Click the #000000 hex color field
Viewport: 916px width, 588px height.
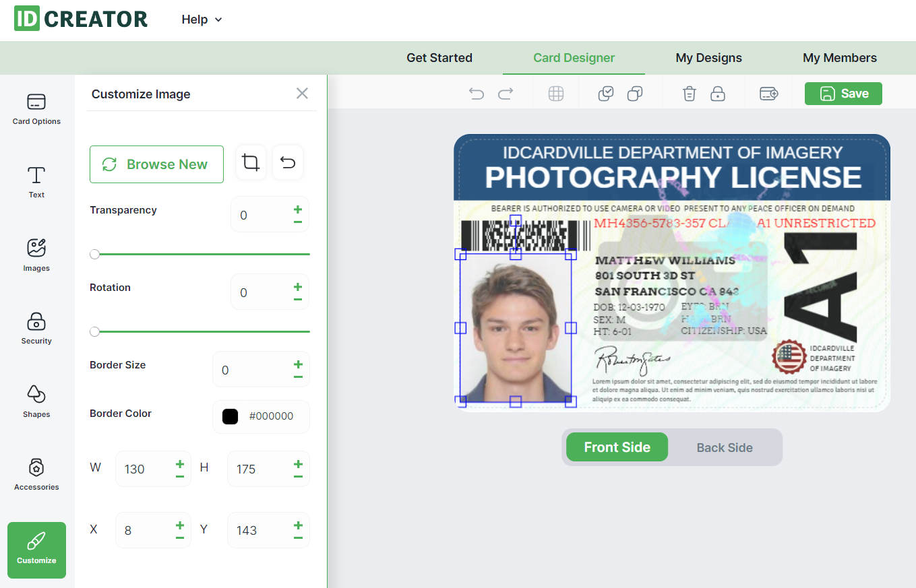point(271,416)
